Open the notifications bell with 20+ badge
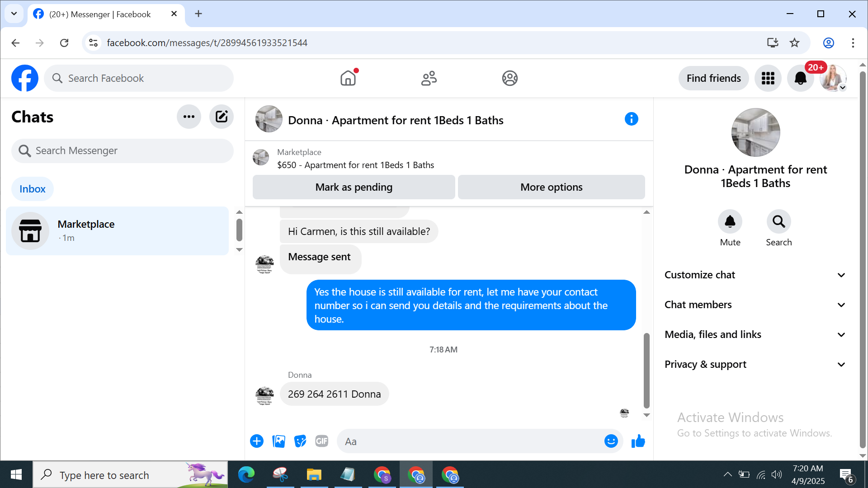Screen dimensions: 868x488 [x=800, y=78]
